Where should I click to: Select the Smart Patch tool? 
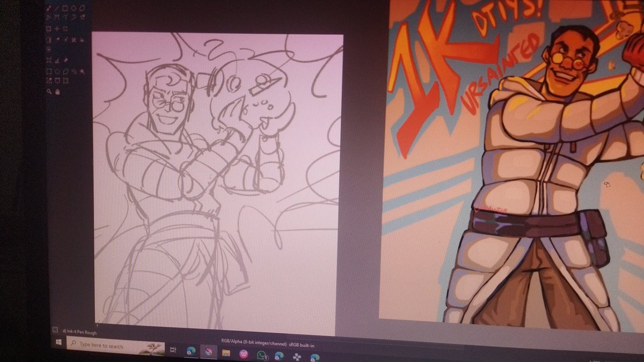coord(74,40)
